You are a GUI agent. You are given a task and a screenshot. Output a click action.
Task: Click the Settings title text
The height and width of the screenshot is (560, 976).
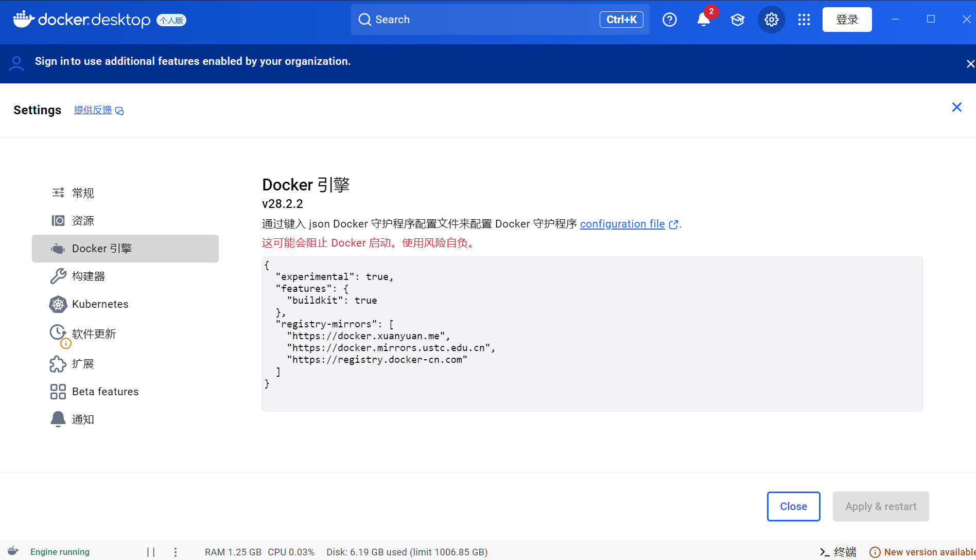click(x=37, y=110)
